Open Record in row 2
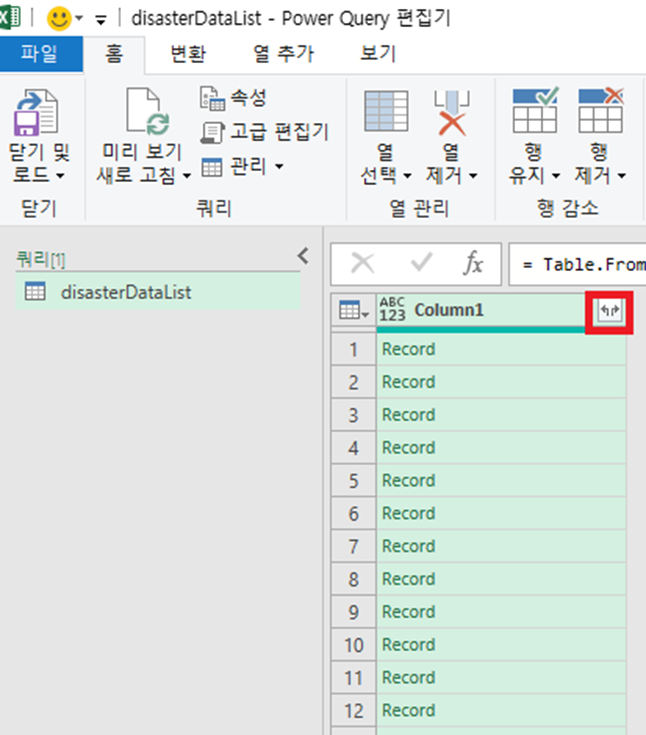Viewport: 646px width, 735px height. 408,382
